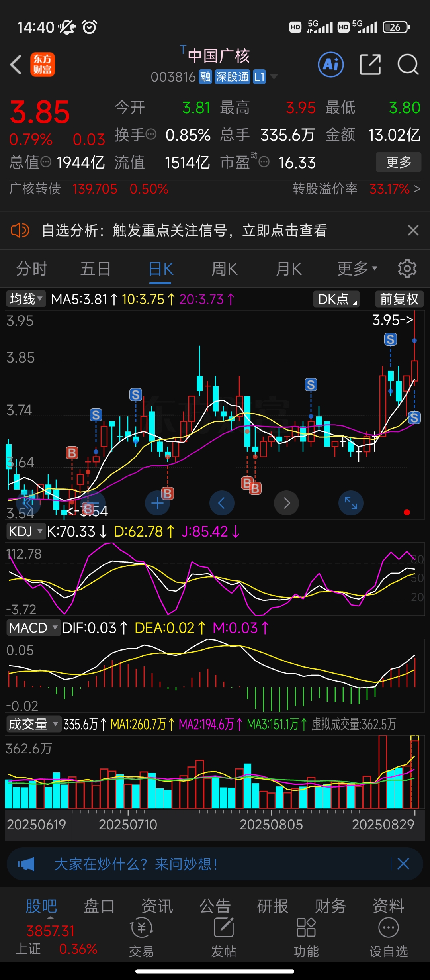Image resolution: width=430 pixels, height=980 pixels.
Task: Open 发帖 post icon
Action: (x=223, y=938)
